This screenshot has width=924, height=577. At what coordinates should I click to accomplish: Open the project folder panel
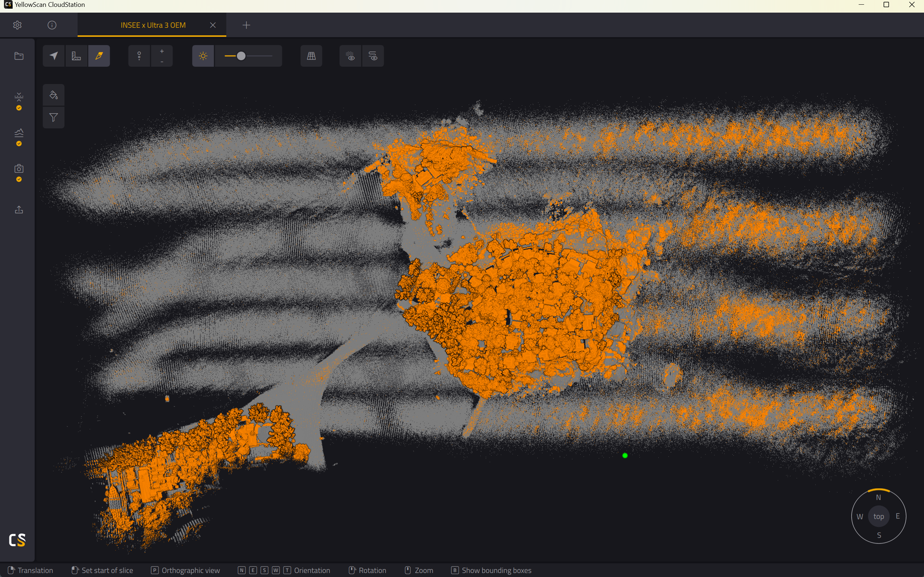19,56
